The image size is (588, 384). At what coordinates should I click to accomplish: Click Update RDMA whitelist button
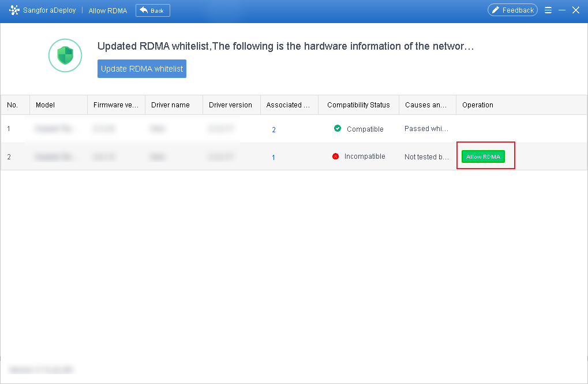pyautogui.click(x=142, y=69)
